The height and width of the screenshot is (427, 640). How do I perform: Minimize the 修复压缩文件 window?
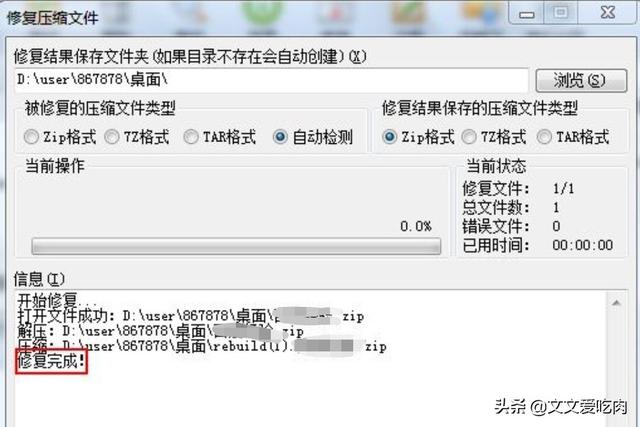point(527,13)
